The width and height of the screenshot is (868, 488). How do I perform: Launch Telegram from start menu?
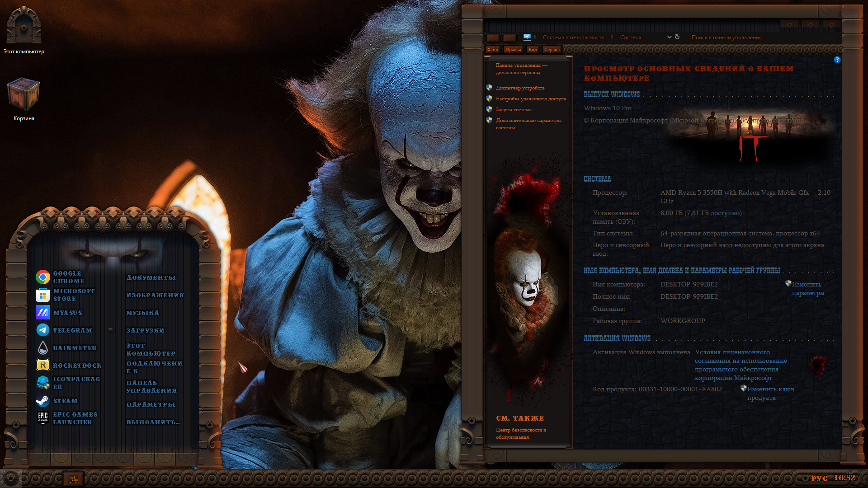tap(43, 330)
